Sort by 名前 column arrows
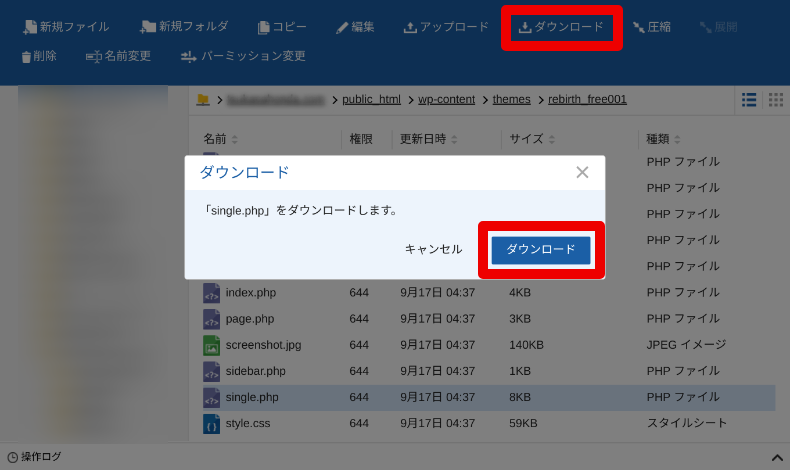The width and height of the screenshot is (790, 470). coord(235,140)
